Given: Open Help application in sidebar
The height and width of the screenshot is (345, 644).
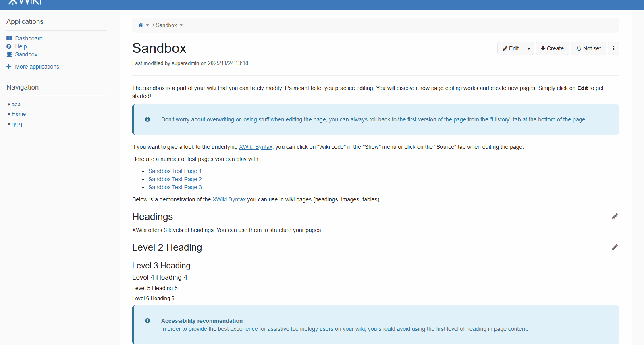Looking at the screenshot, I should point(21,46).
